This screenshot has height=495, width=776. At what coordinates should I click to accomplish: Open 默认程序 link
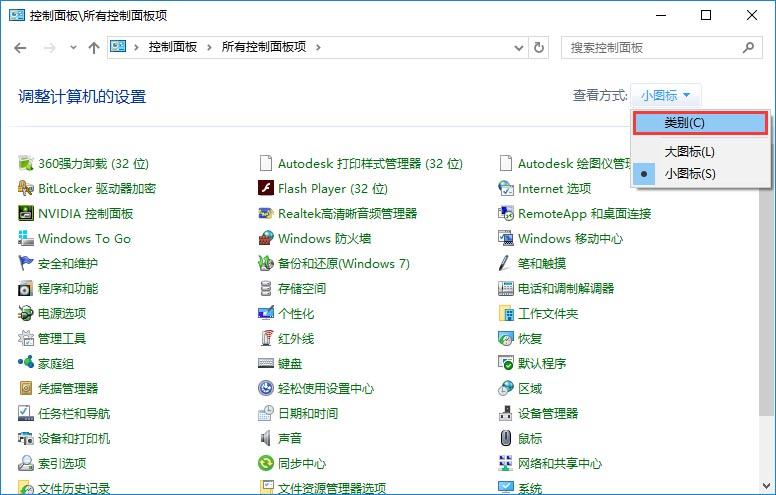pyautogui.click(x=542, y=363)
